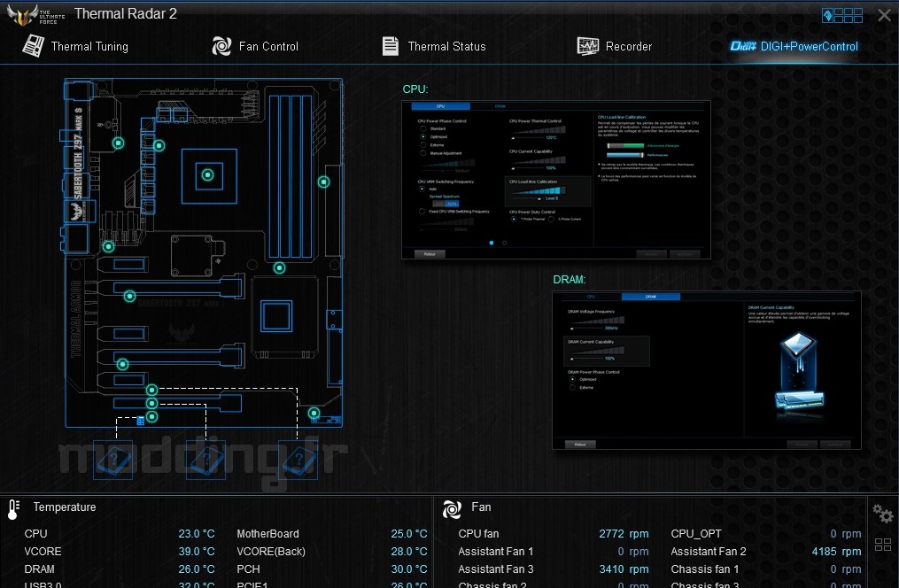The width and height of the screenshot is (899, 588).
Task: Click the CPU fan 2772 rpm reading
Action: click(554, 534)
